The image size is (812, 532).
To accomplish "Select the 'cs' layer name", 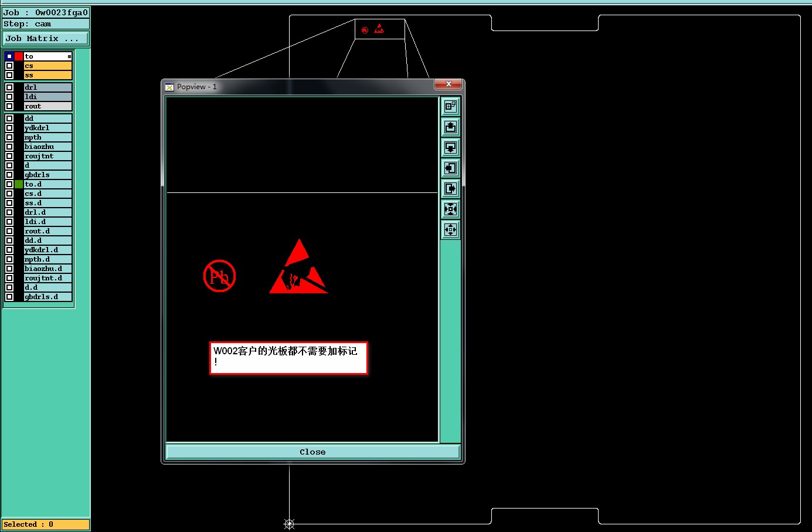I will click(47, 66).
